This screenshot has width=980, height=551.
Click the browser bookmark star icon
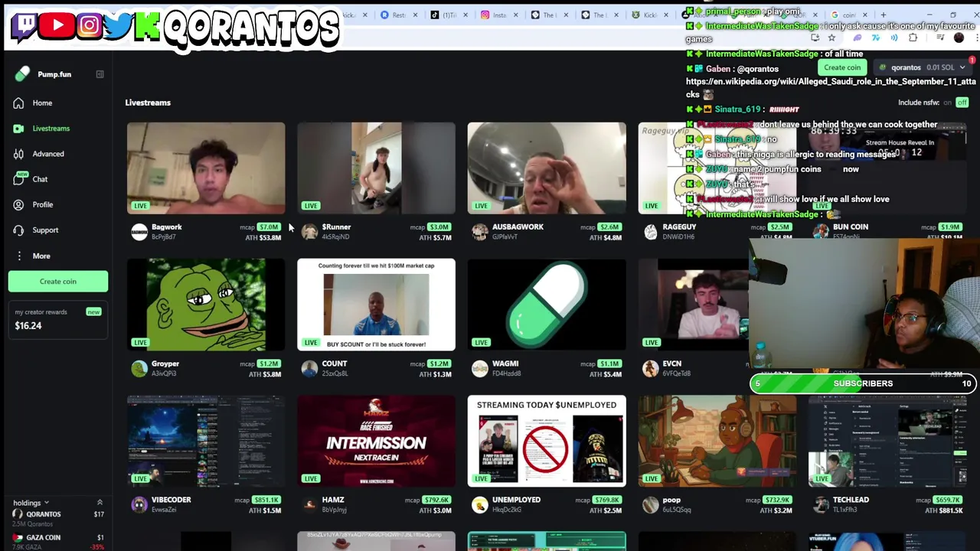[x=831, y=37]
